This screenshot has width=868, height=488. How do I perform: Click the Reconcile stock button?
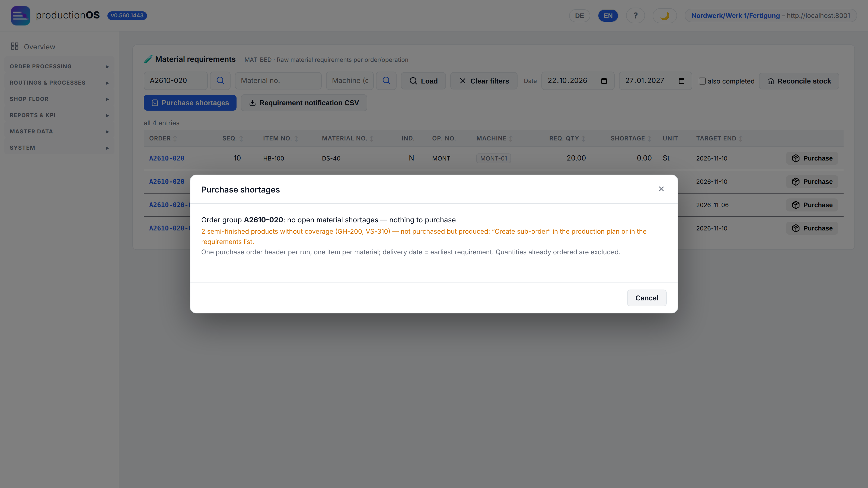coord(799,81)
